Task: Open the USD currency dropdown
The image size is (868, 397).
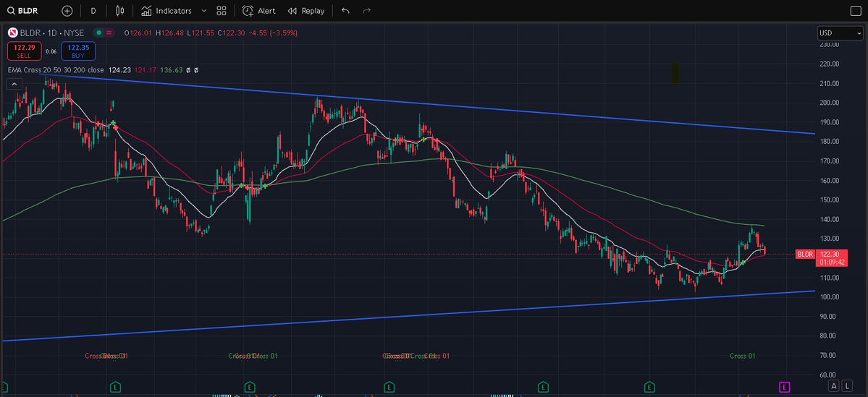Action: pyautogui.click(x=840, y=33)
